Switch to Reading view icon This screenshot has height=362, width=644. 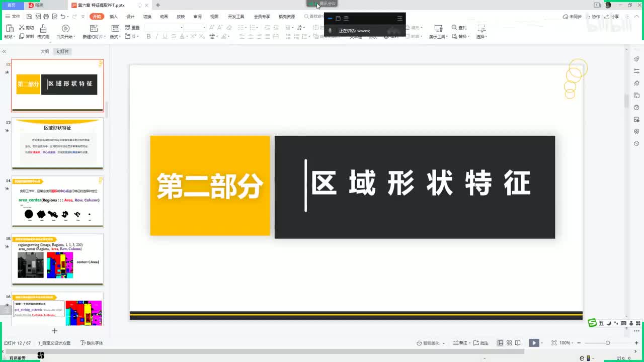click(x=518, y=343)
